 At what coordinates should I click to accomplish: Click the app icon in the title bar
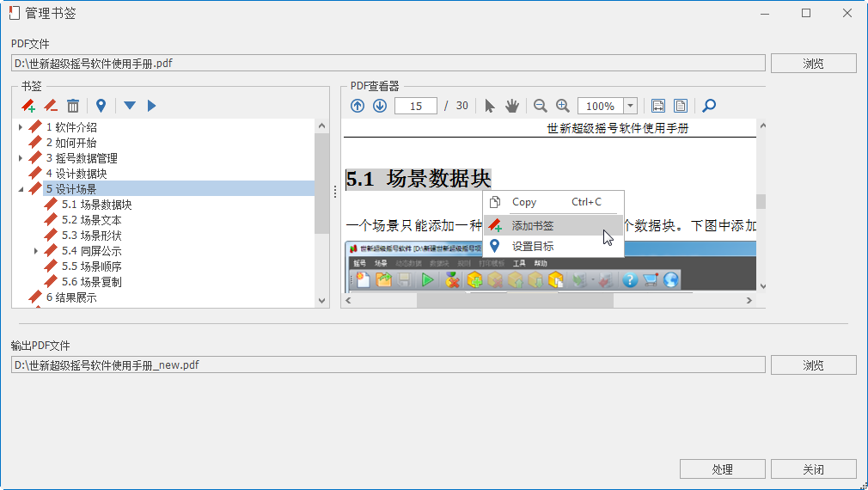pyautogui.click(x=15, y=13)
